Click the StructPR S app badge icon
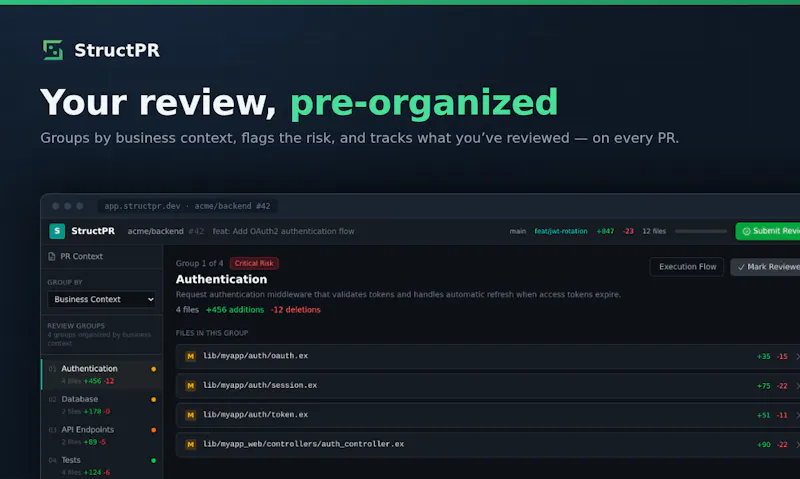 (x=57, y=231)
